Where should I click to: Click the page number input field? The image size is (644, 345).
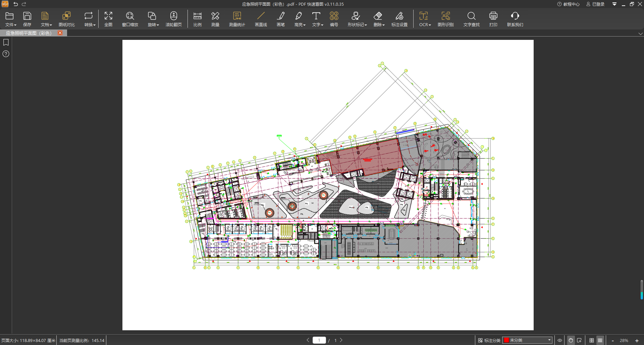319,340
